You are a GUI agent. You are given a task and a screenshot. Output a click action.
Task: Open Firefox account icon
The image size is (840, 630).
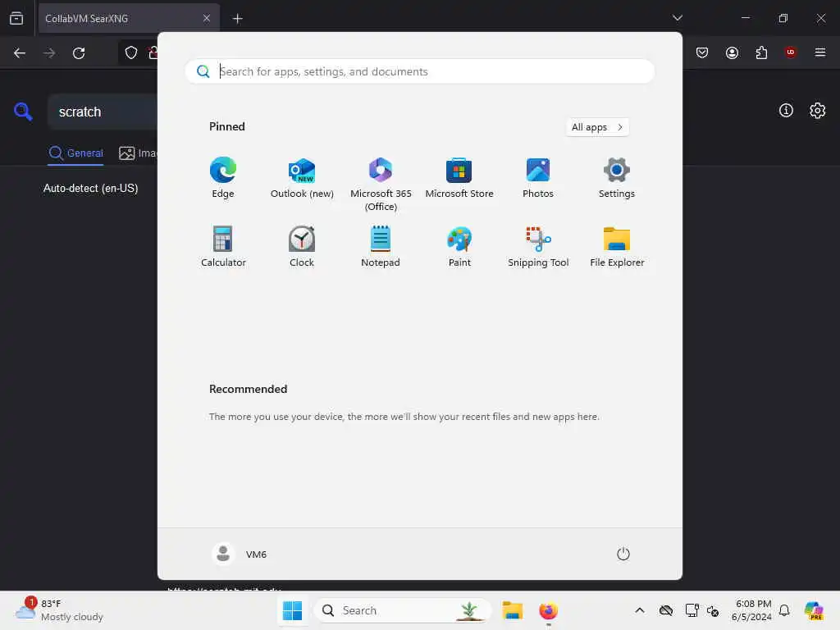[732, 52]
